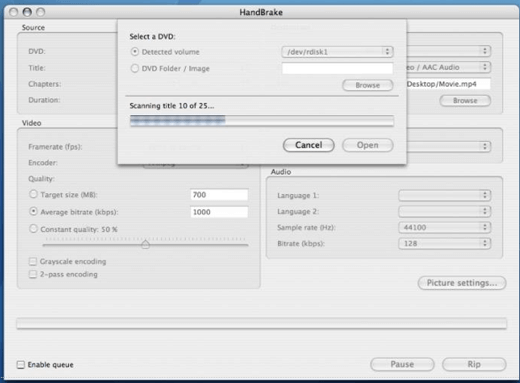Click the scanning title progress bar
Image resolution: width=520 pixels, height=383 pixels.
point(262,120)
